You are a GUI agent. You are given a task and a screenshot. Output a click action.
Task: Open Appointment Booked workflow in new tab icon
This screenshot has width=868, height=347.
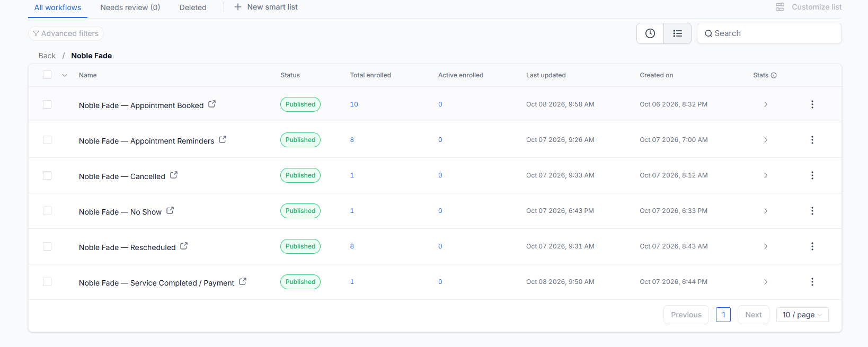coord(212,104)
